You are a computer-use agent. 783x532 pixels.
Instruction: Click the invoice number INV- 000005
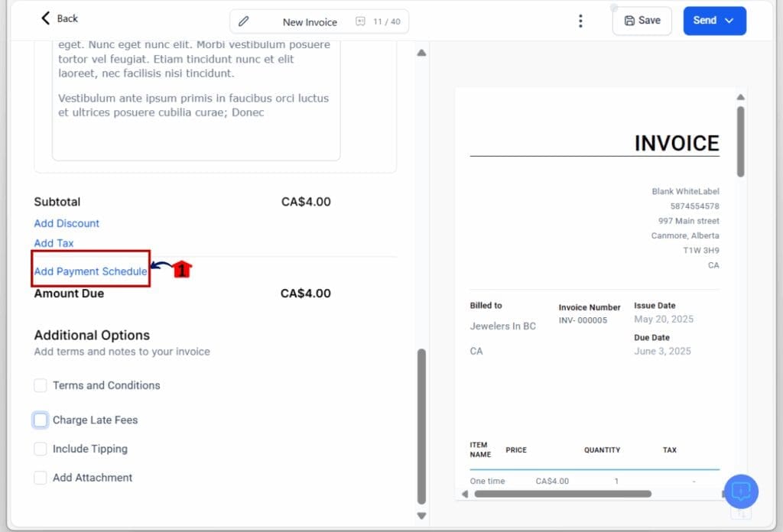point(583,320)
